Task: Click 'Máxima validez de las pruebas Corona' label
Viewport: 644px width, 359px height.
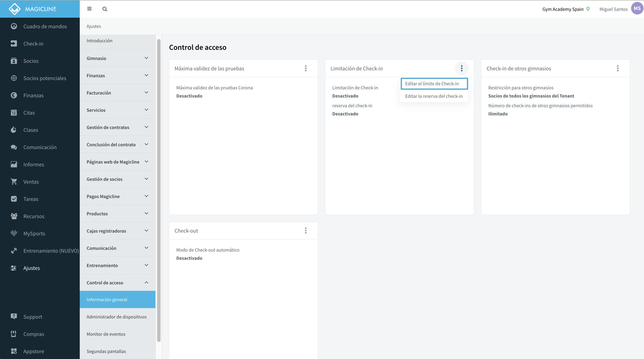Action: (x=214, y=88)
